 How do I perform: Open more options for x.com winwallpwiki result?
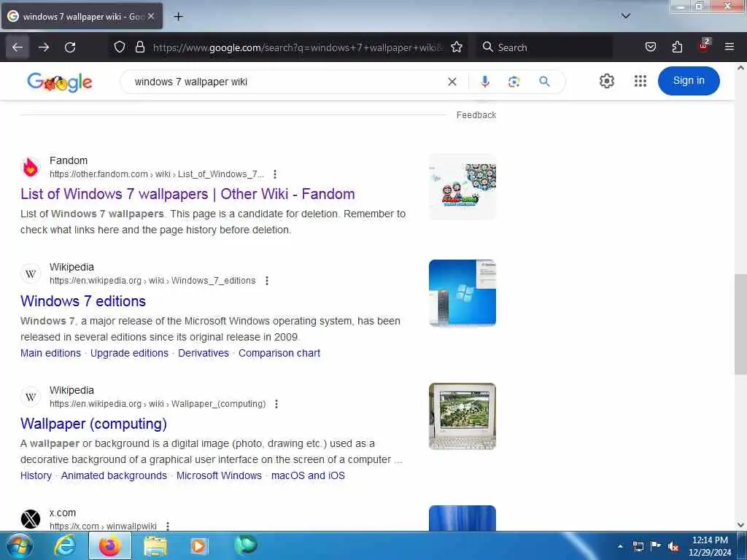[168, 526]
